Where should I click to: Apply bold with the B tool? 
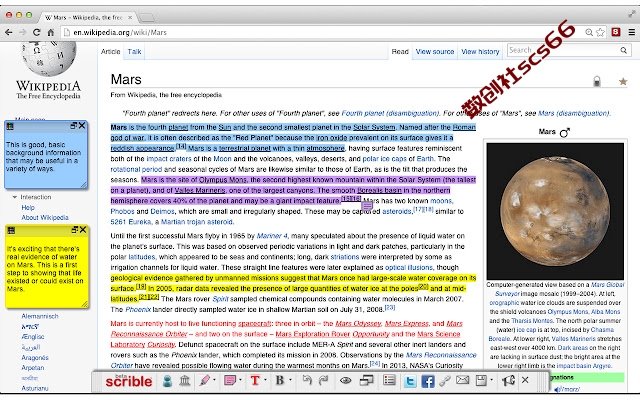pyautogui.click(x=280, y=380)
